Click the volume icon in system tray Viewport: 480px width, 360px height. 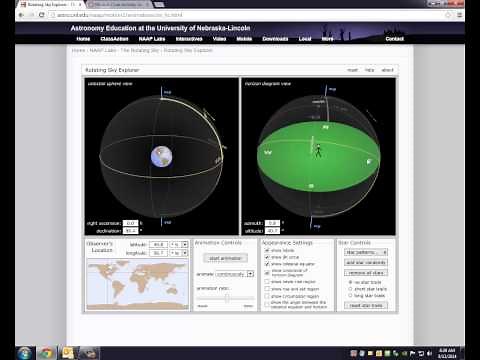429,353
